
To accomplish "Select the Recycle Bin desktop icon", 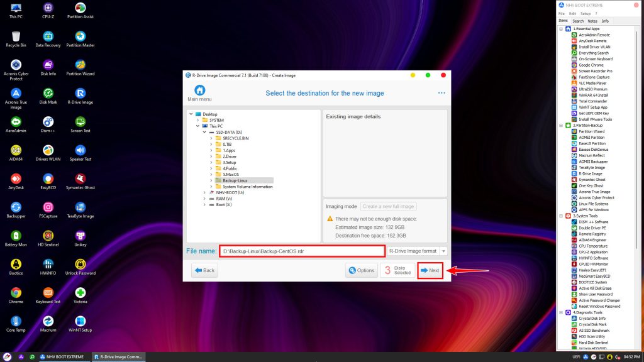I will coord(16,40).
